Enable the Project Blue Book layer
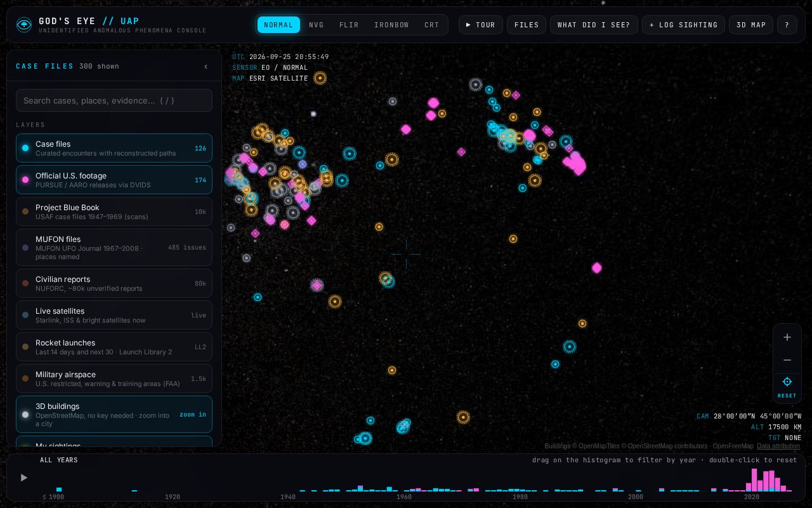Image resolution: width=812 pixels, height=508 pixels. pos(114,211)
